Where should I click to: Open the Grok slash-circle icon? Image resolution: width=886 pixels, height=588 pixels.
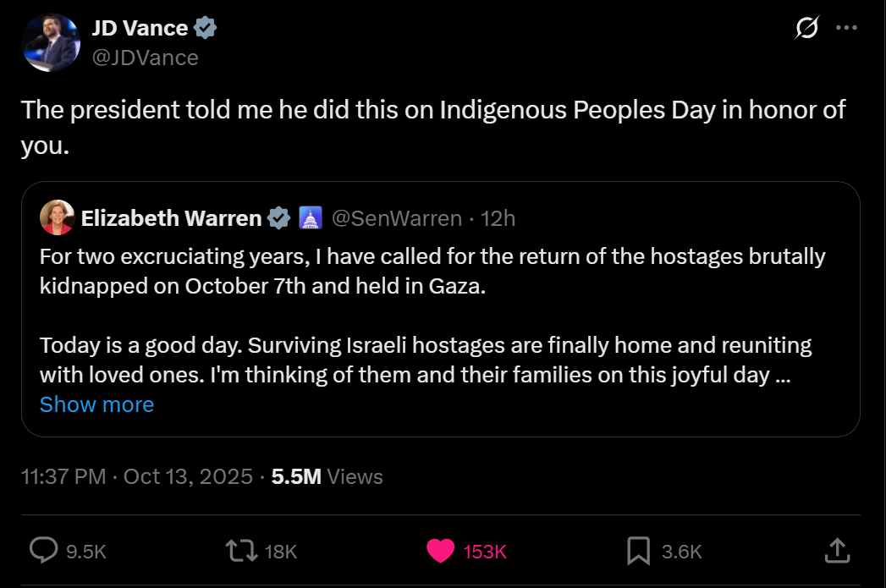click(x=806, y=28)
